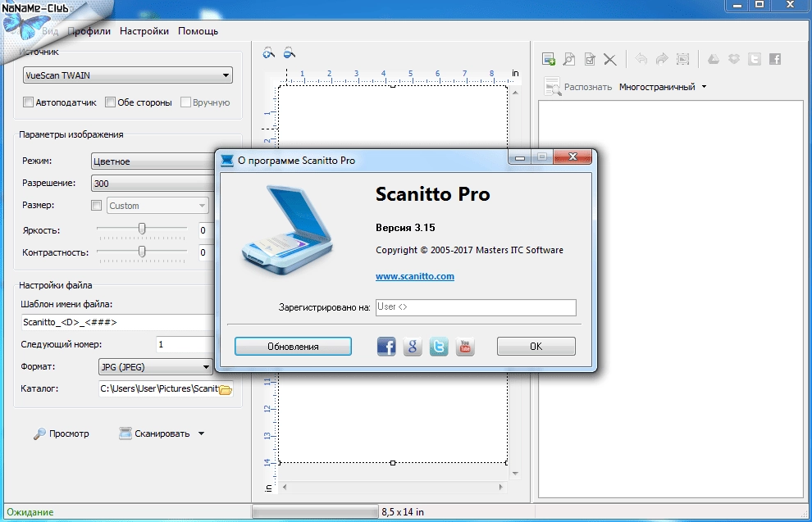Screen dimensions: 812x522
Task: Click the Яркость slider handle
Action: tap(142, 228)
